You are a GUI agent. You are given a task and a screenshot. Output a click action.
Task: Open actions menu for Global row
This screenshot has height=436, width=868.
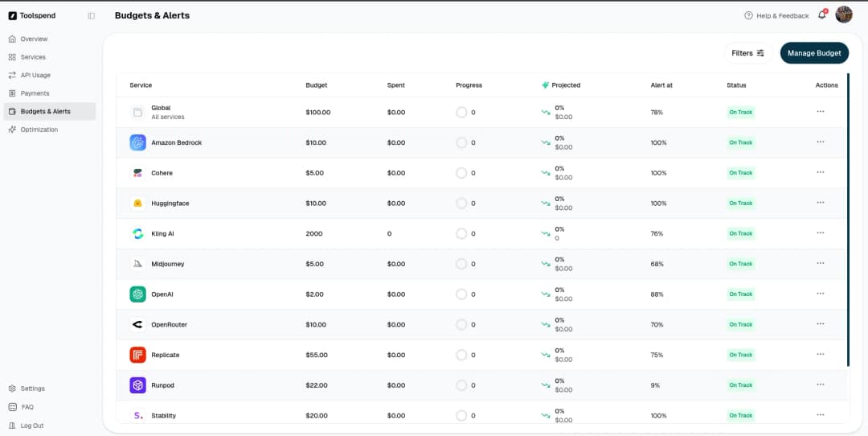pyautogui.click(x=820, y=112)
